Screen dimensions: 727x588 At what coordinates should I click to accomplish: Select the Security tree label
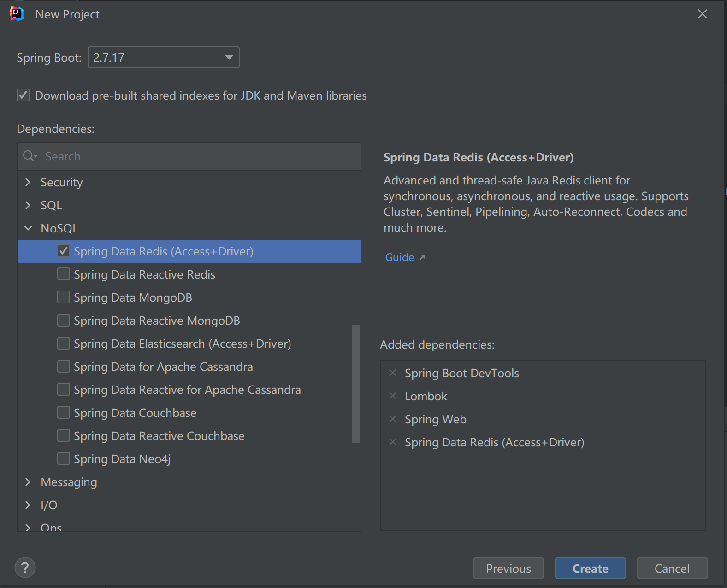click(62, 182)
